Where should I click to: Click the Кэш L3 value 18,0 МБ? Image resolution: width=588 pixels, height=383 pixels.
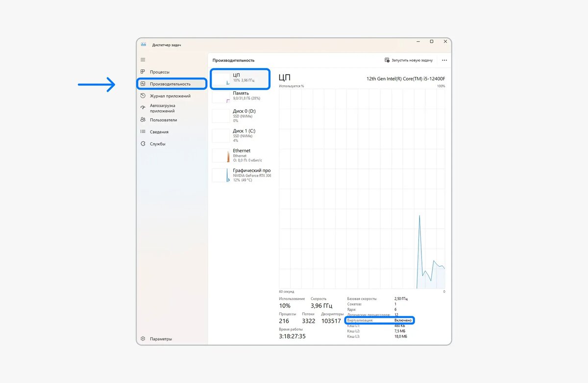[401, 336]
